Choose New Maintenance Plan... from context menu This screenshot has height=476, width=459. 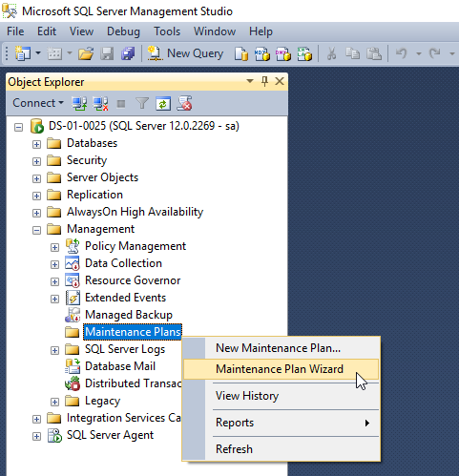pyautogui.click(x=281, y=348)
